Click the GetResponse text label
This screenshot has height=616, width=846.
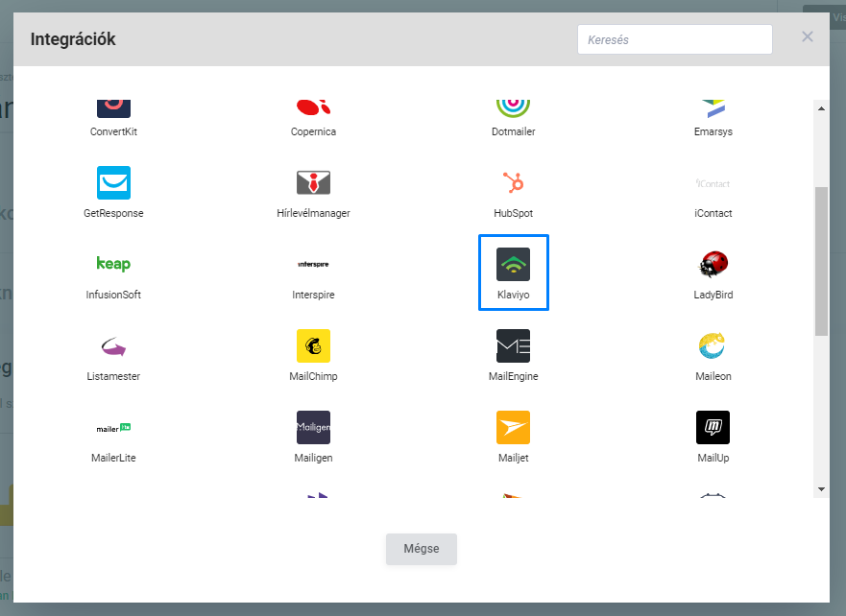[x=113, y=213]
